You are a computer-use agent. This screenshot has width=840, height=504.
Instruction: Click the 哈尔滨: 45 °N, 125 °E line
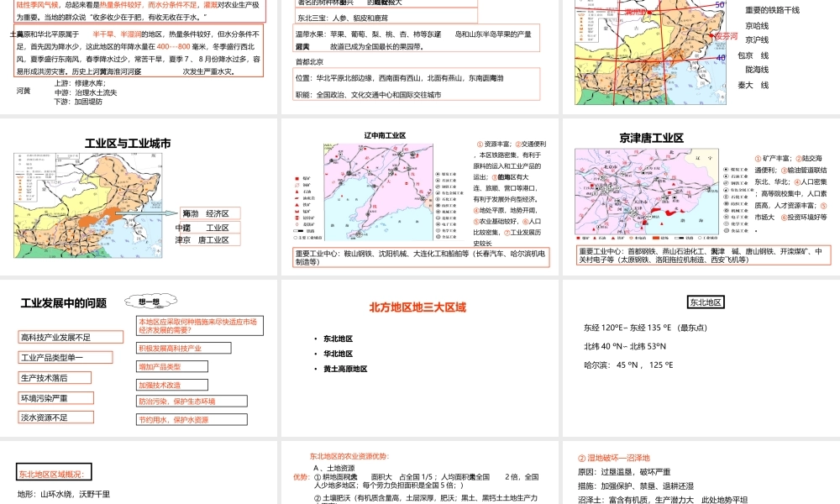click(628, 365)
